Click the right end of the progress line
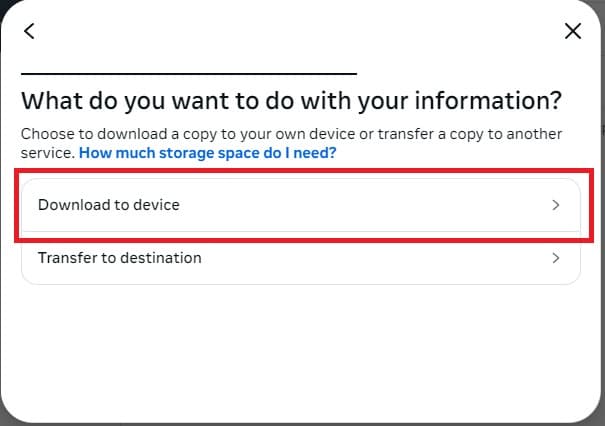Viewport: 605px width, 426px height. coord(353,73)
